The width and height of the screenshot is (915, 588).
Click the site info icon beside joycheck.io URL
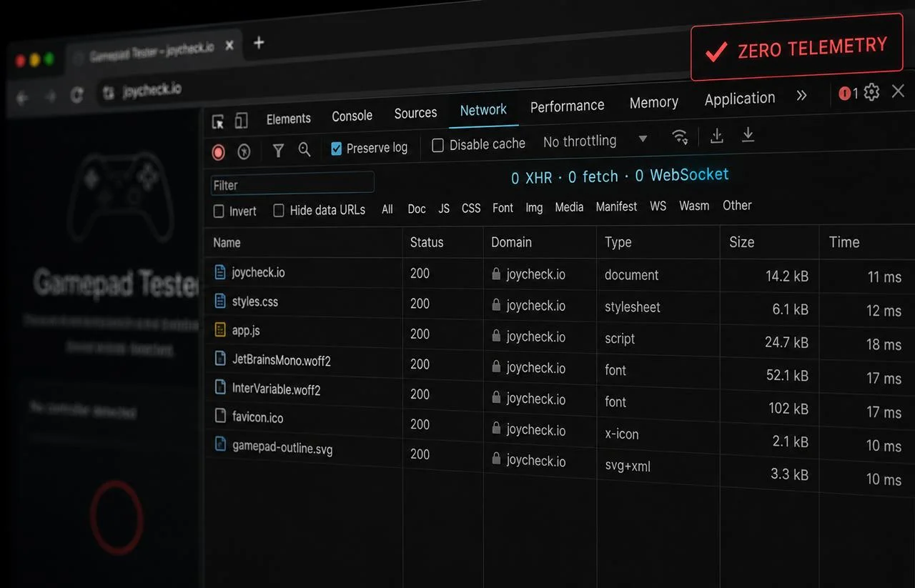(x=108, y=93)
